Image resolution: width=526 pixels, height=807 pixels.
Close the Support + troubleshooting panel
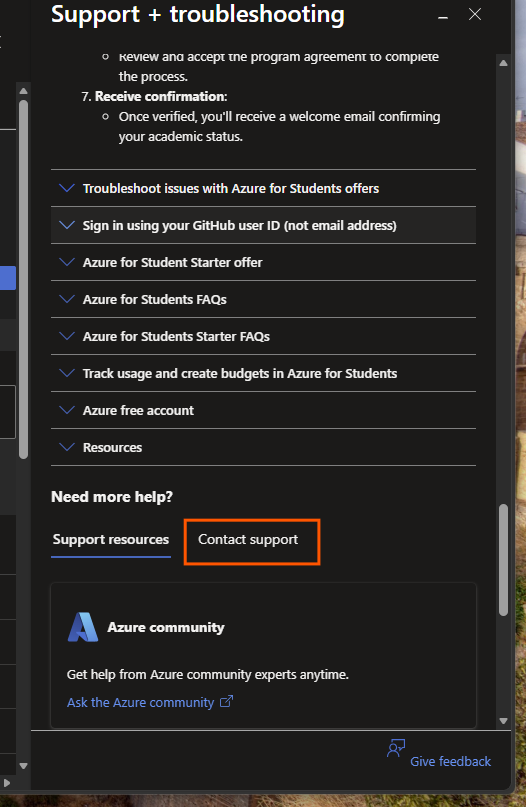tap(475, 14)
